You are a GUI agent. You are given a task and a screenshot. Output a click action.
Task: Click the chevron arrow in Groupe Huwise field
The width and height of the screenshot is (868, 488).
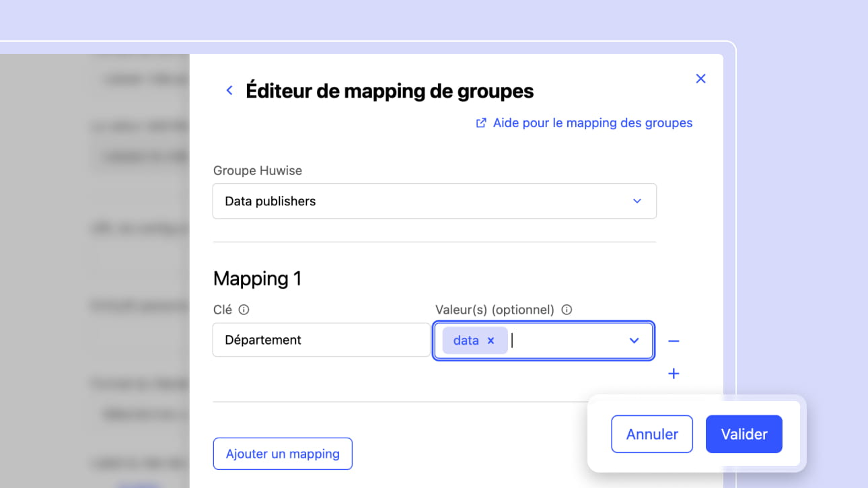pos(637,201)
